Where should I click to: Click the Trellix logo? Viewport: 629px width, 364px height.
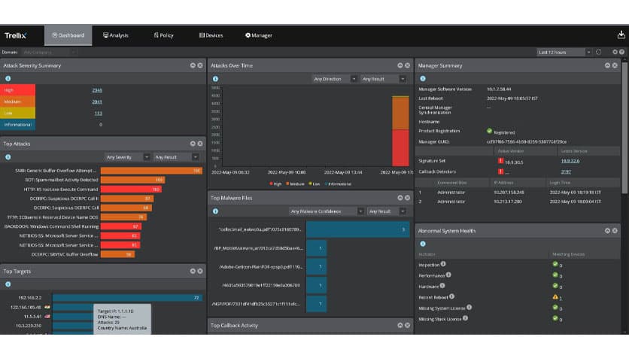pos(15,35)
